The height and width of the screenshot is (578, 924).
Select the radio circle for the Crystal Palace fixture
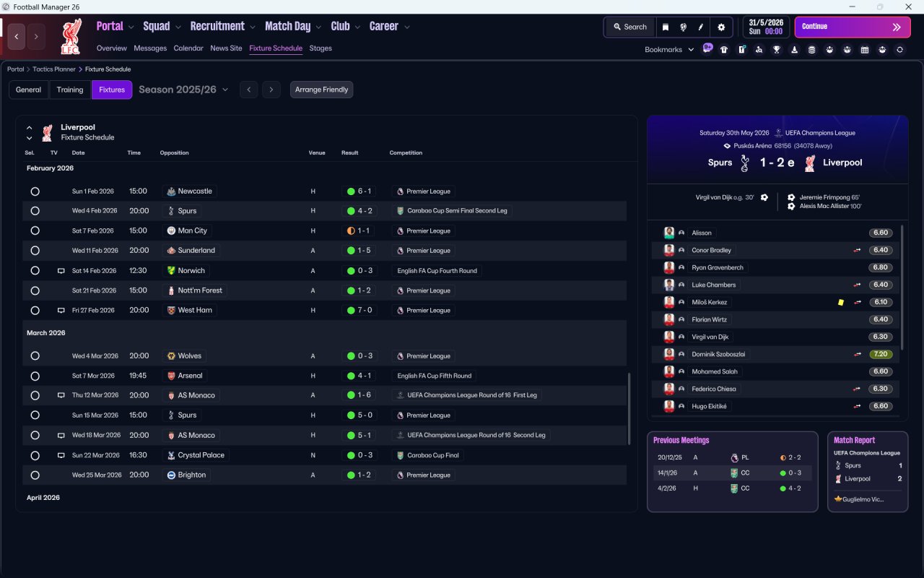(35, 455)
